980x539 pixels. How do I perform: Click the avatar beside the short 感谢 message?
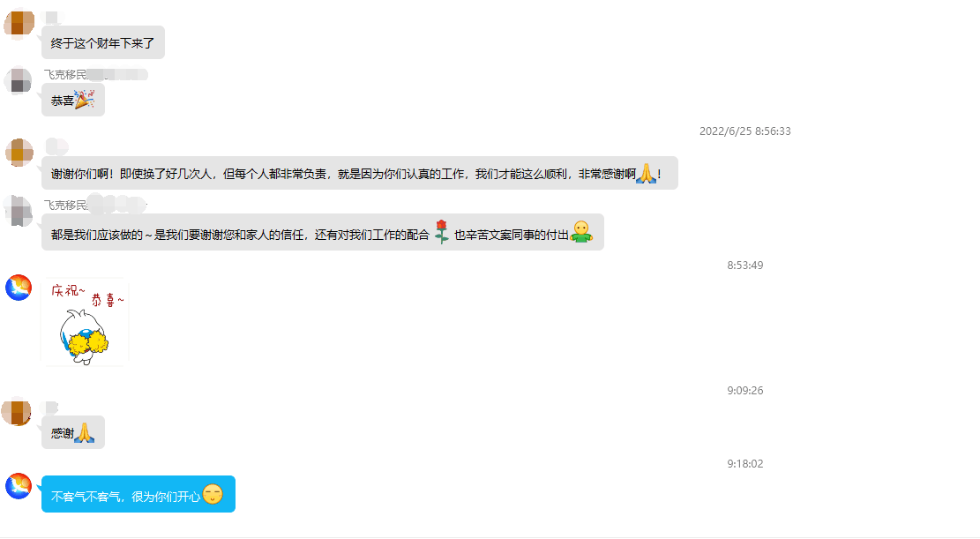pyautogui.click(x=17, y=412)
